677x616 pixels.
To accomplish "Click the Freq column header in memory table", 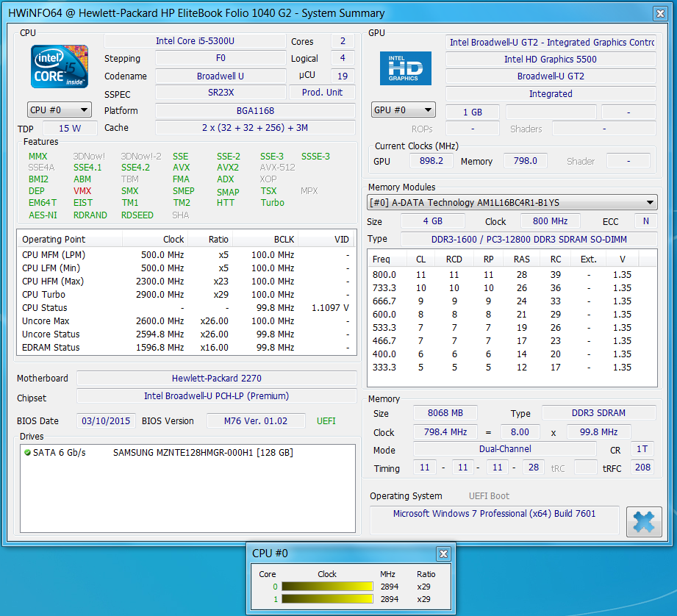I will (387, 259).
